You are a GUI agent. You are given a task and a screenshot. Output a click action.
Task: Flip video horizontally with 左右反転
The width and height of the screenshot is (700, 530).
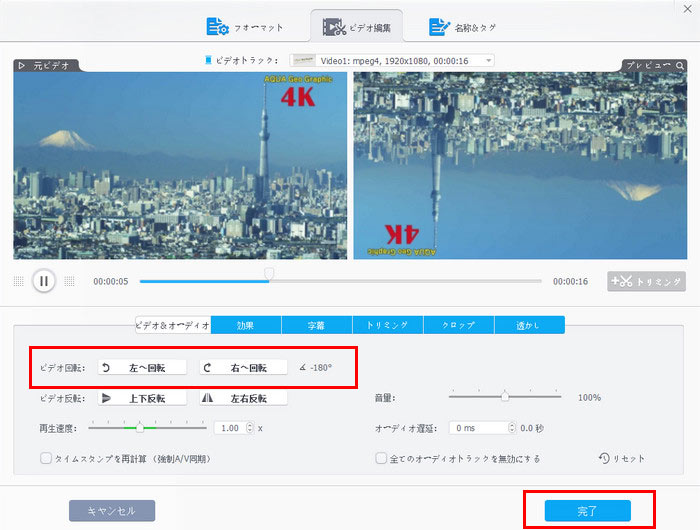click(x=243, y=398)
